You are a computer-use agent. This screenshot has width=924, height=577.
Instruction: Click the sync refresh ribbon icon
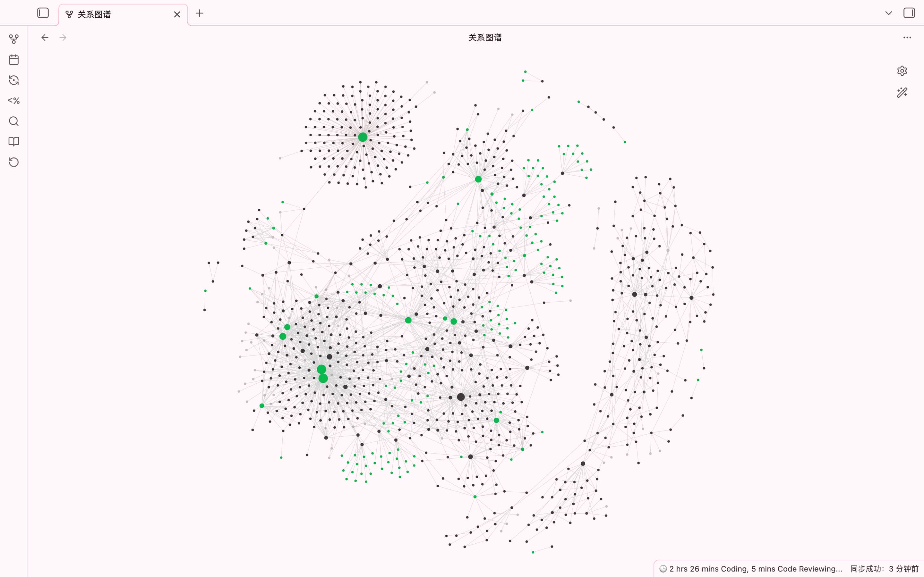point(14,80)
